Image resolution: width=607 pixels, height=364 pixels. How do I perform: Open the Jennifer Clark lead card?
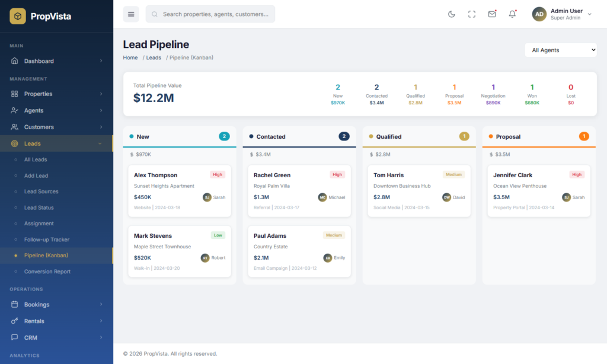pyautogui.click(x=539, y=191)
